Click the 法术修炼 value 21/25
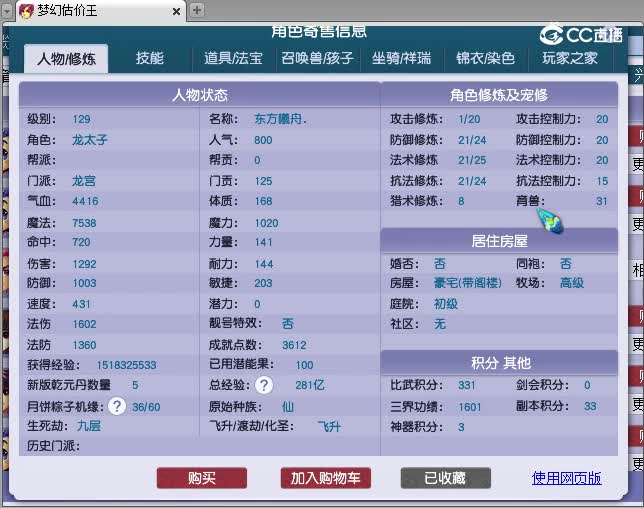 (472, 160)
